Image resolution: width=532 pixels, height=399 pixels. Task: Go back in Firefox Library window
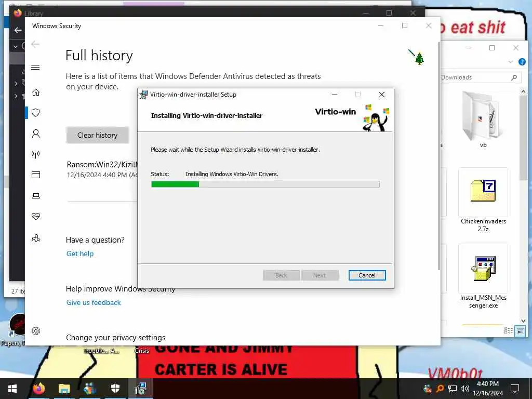(x=18, y=30)
